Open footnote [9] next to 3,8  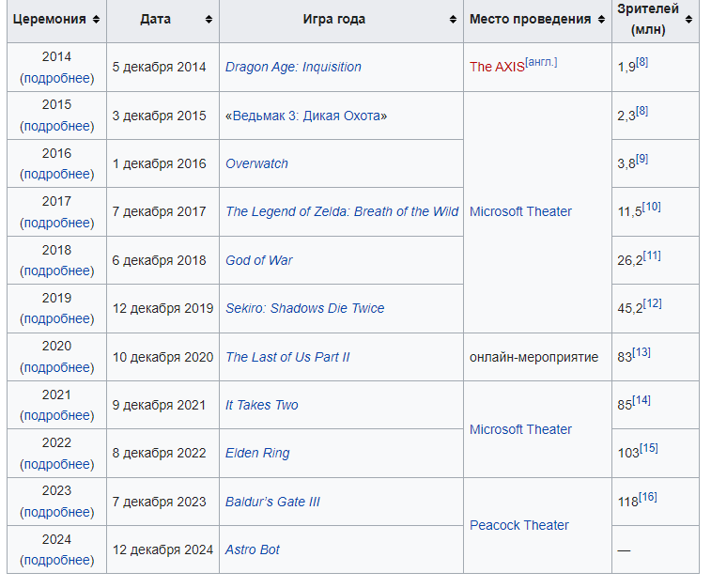click(641, 159)
